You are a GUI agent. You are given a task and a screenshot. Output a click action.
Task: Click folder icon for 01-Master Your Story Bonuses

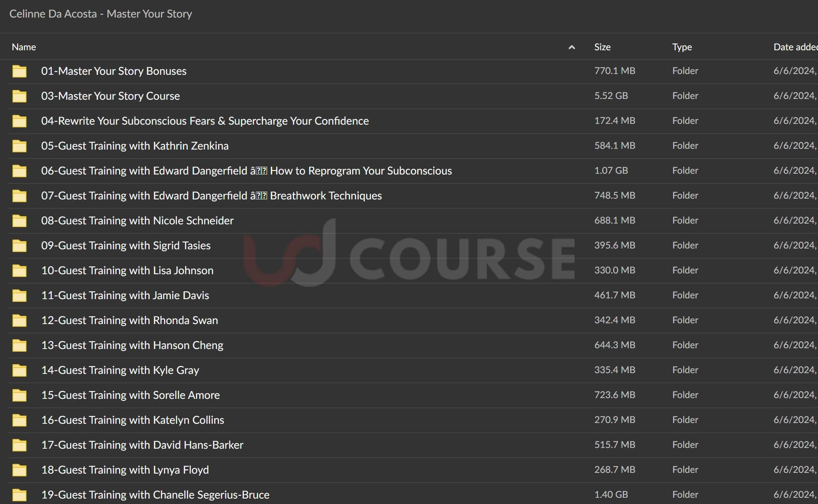point(19,71)
